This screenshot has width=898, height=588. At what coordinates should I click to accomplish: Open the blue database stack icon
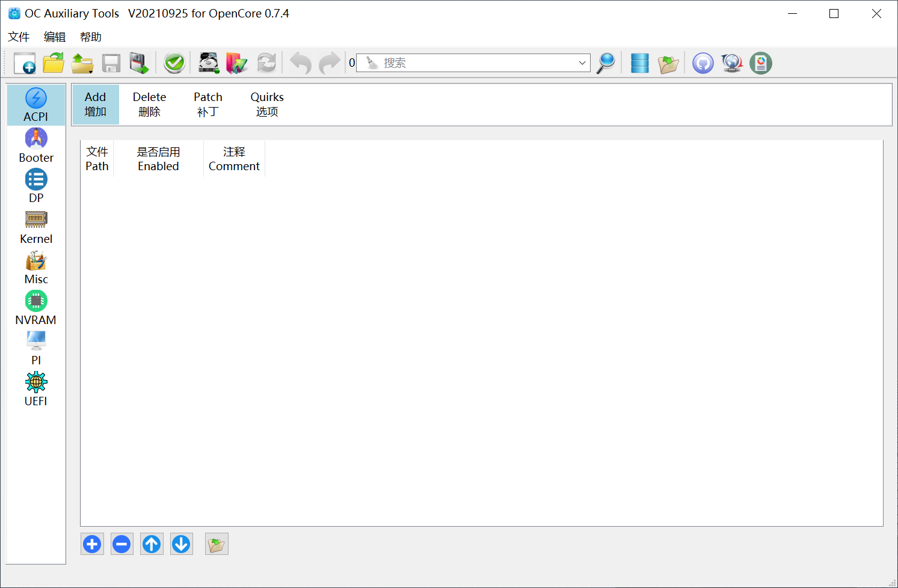640,63
